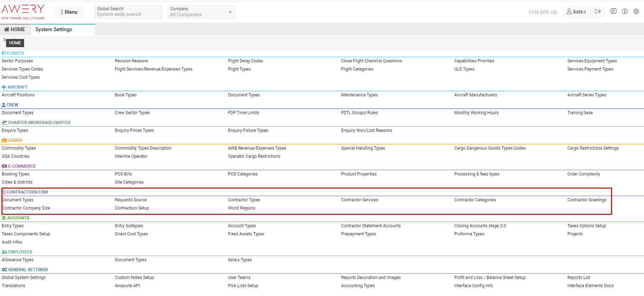Open the chat messages icon
Viewport: 644px width, 296px height.
pyautogui.click(x=614, y=12)
